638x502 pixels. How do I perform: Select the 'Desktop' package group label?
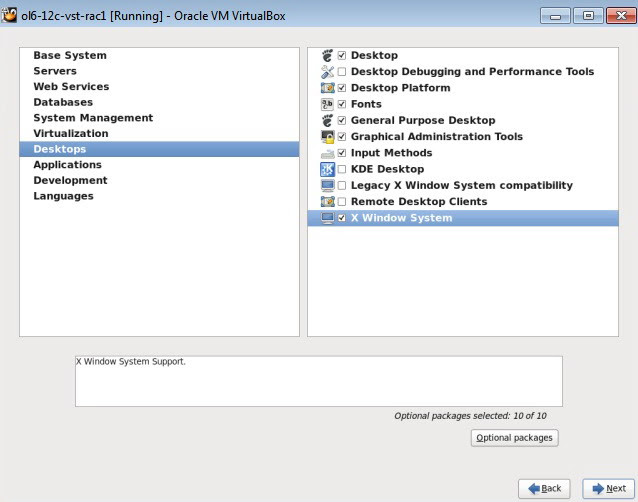(374, 55)
